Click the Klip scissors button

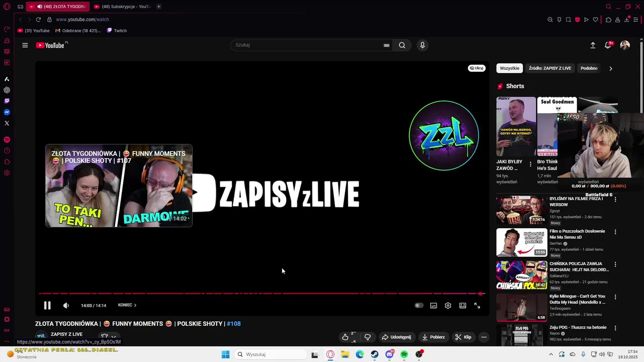coord(463,337)
